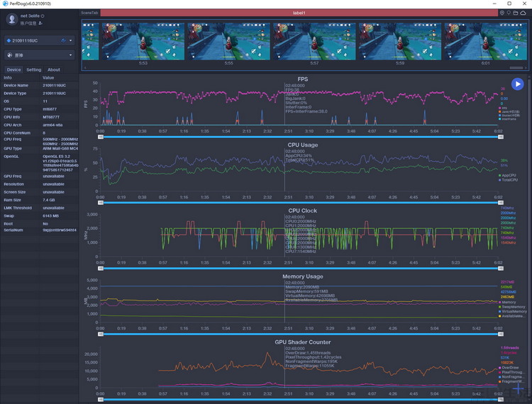Toggle the FPS series in FPS legend
The image size is (532, 404).
pyautogui.click(x=503, y=108)
